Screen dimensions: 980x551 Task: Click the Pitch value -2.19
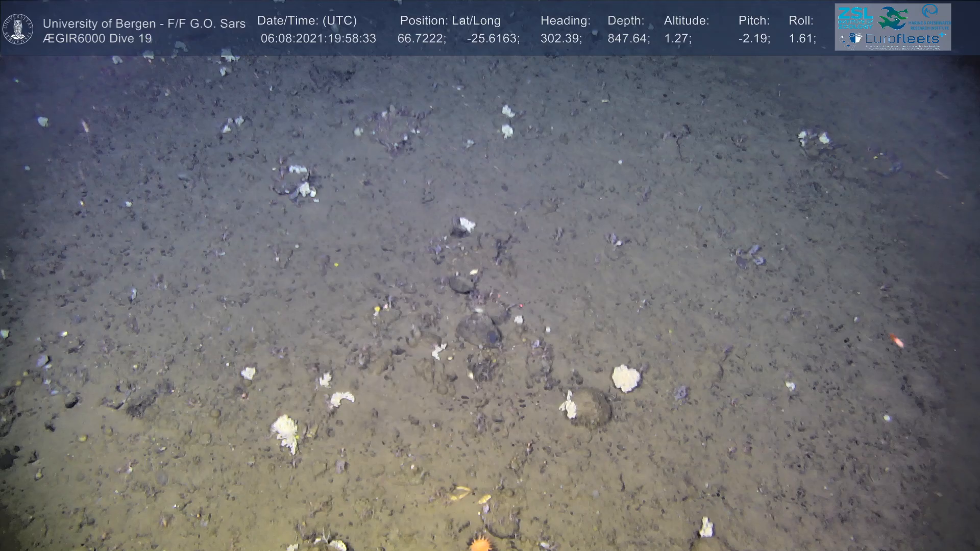point(753,39)
